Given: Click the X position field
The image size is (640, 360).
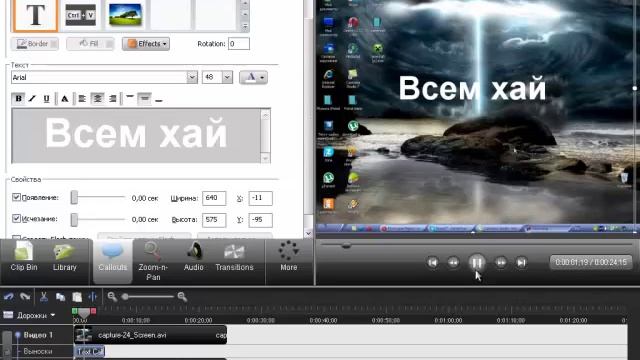Looking at the screenshot, I should point(260,198).
